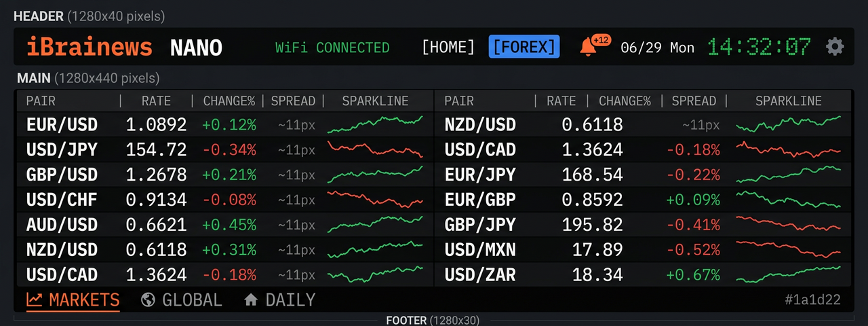The height and width of the screenshot is (326, 868).
Task: Click the rate 154.72
Action: (x=156, y=149)
